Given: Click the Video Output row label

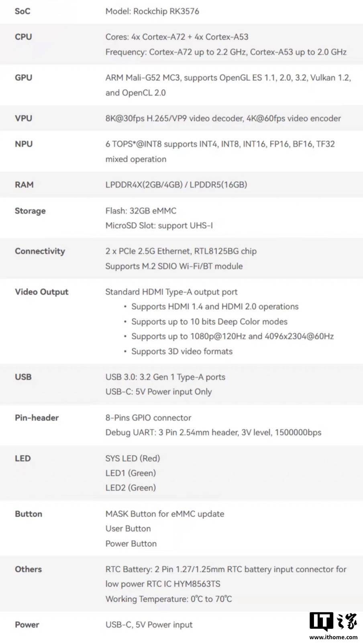Looking at the screenshot, I should click(41, 292).
